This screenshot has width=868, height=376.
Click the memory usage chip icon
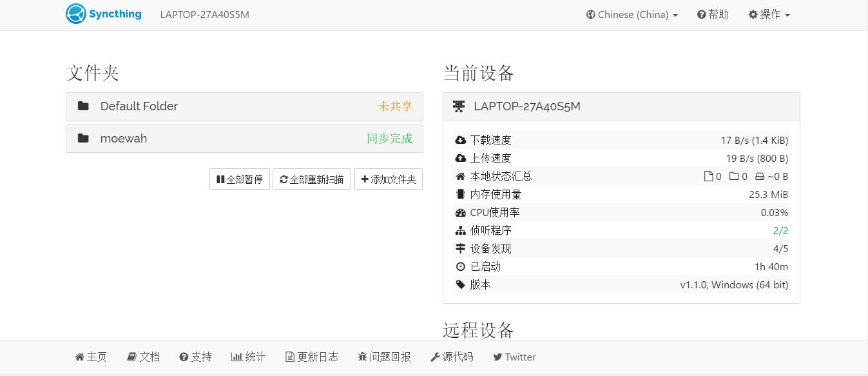(x=460, y=194)
